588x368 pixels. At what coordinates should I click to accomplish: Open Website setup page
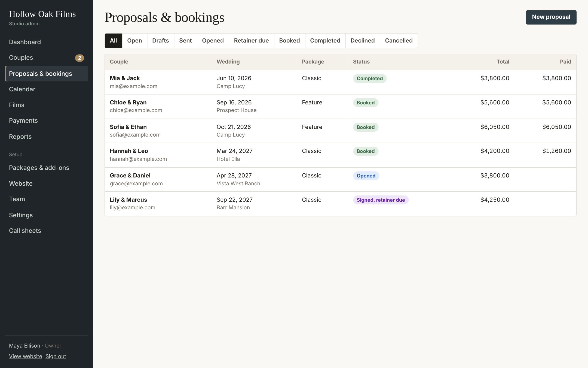pos(47,183)
